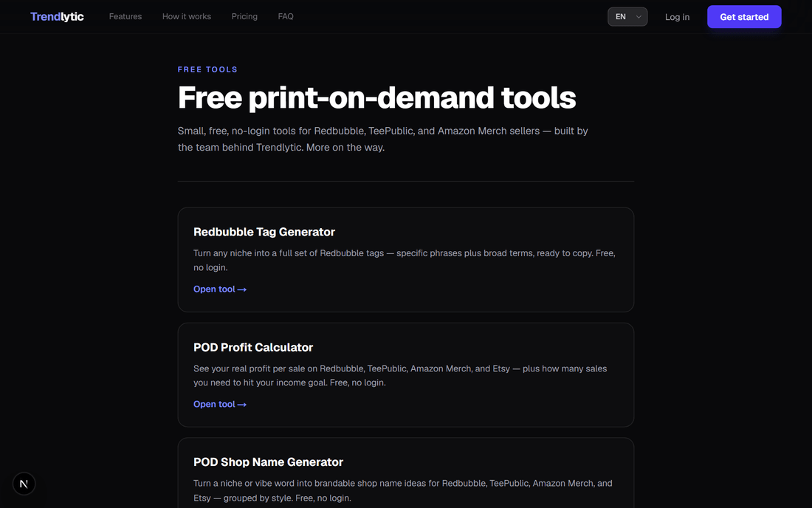The width and height of the screenshot is (812, 508).
Task: Open the FAQ nav link
Action: pyautogui.click(x=286, y=16)
